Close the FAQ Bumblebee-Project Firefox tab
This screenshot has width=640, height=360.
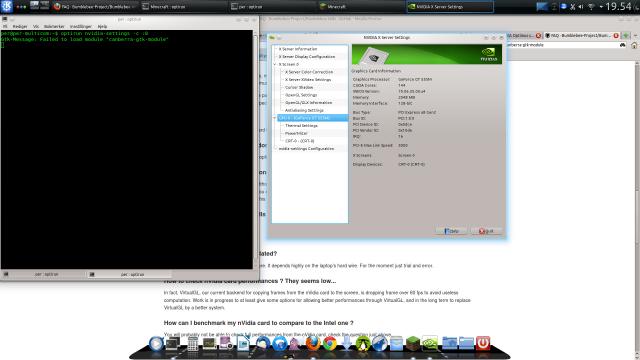coord(616,36)
